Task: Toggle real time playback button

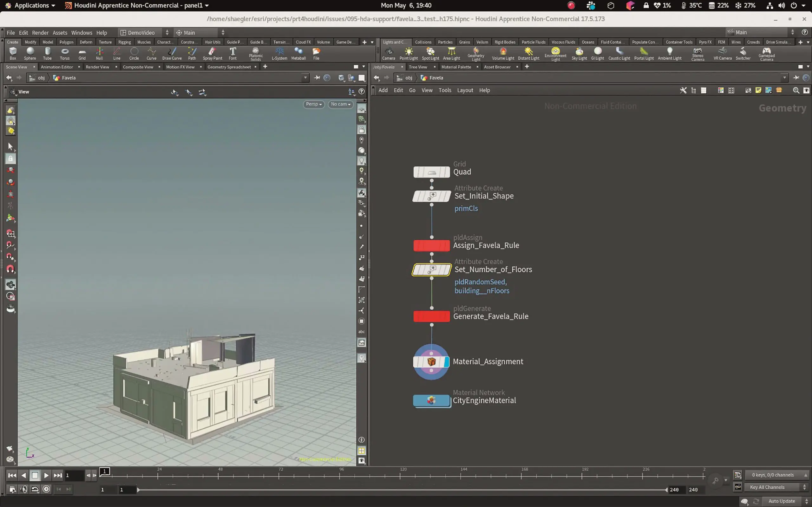Action: point(46,489)
